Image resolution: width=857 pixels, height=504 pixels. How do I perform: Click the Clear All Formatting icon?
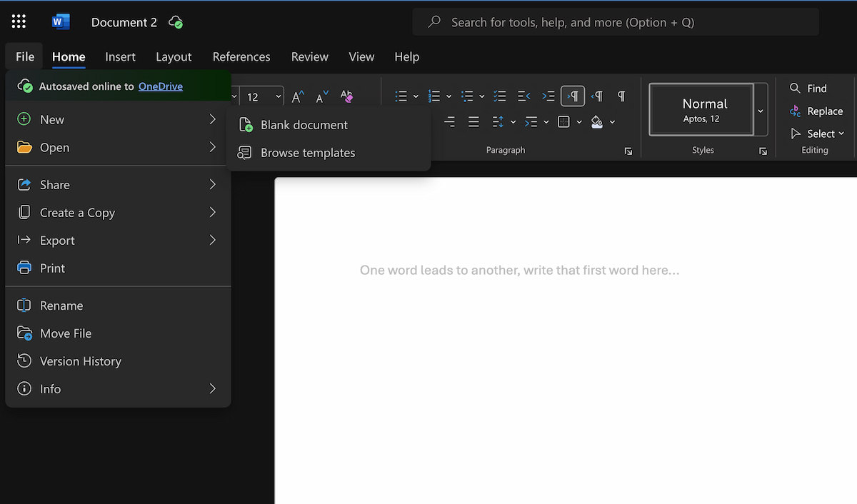[x=346, y=95]
